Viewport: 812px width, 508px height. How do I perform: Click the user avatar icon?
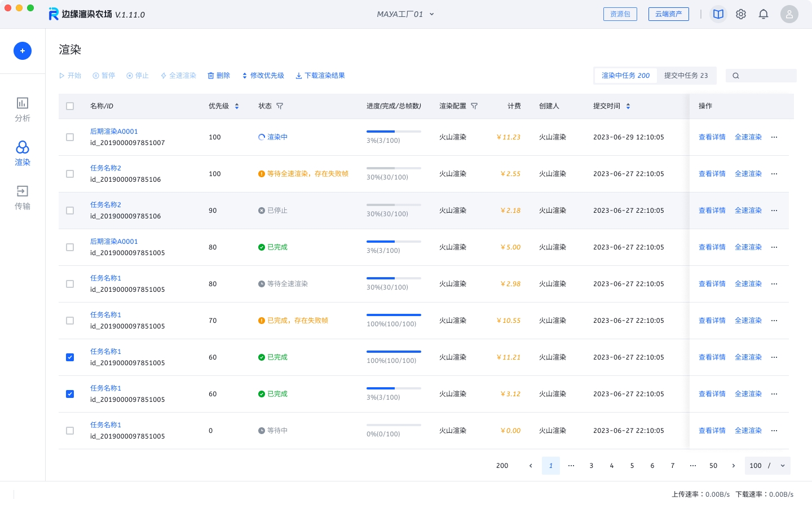pyautogui.click(x=789, y=14)
